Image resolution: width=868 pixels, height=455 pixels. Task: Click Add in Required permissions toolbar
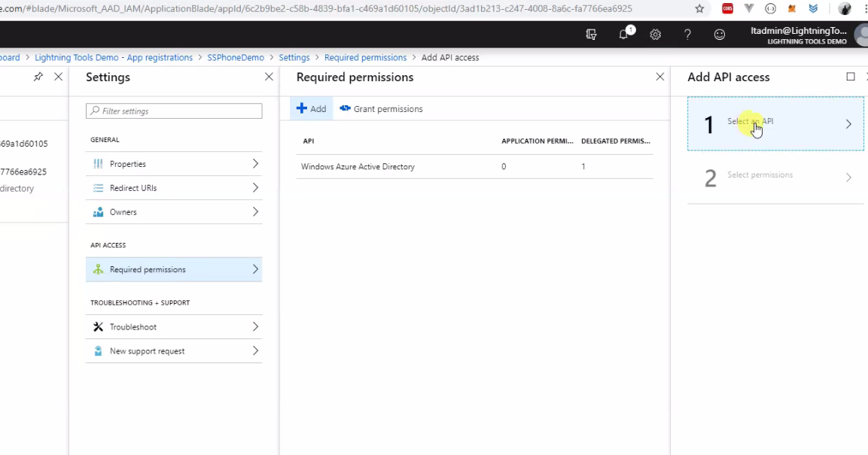pyautogui.click(x=311, y=109)
